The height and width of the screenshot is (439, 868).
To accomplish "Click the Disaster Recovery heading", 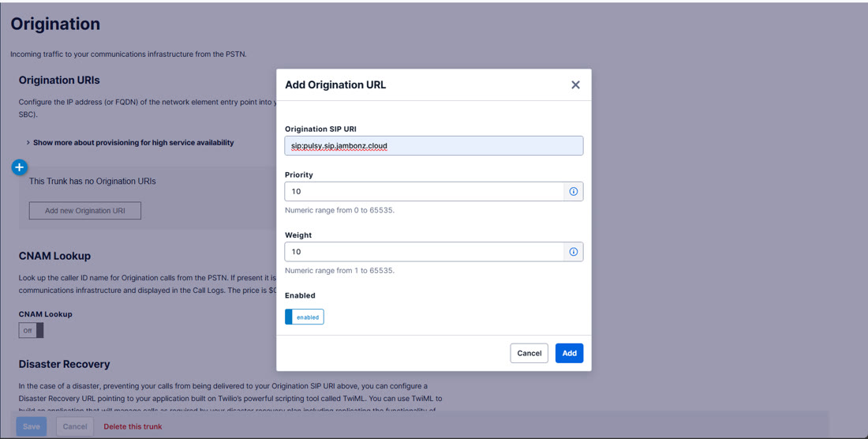I will click(x=64, y=364).
